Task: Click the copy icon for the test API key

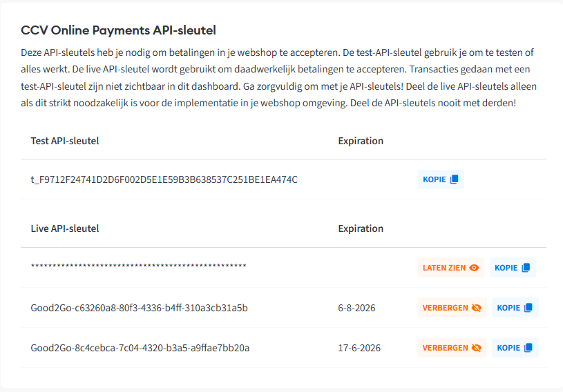Action: click(454, 179)
